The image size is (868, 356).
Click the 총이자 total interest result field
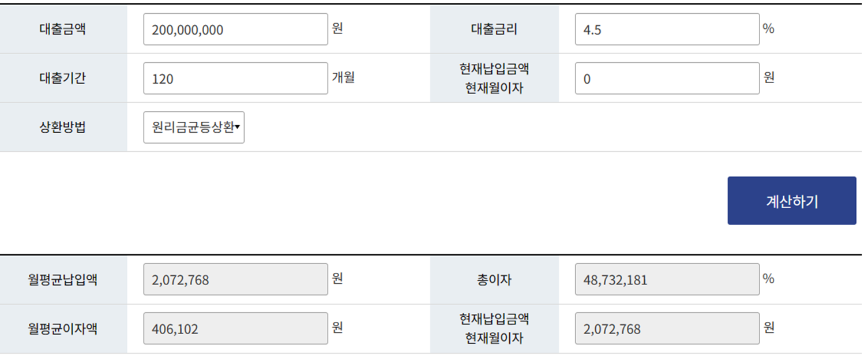(x=666, y=279)
